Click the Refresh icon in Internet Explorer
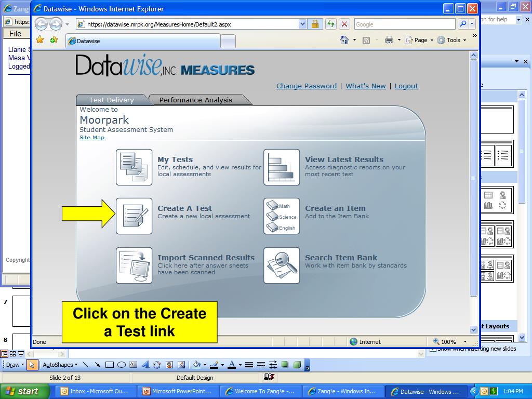The image size is (532, 399). [x=331, y=24]
